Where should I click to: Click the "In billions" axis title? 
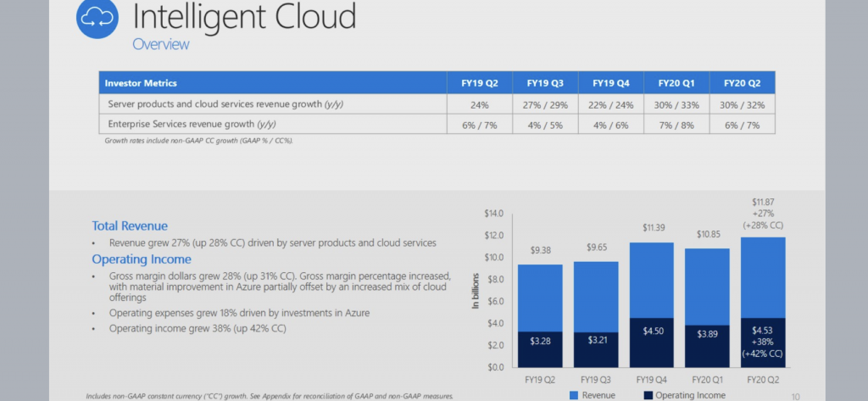tap(475, 291)
